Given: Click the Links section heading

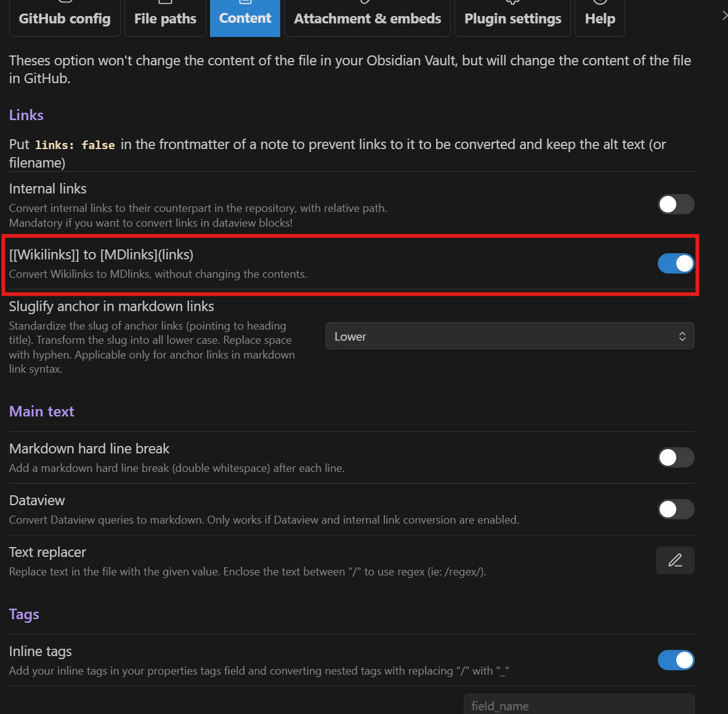Looking at the screenshot, I should (26, 115).
